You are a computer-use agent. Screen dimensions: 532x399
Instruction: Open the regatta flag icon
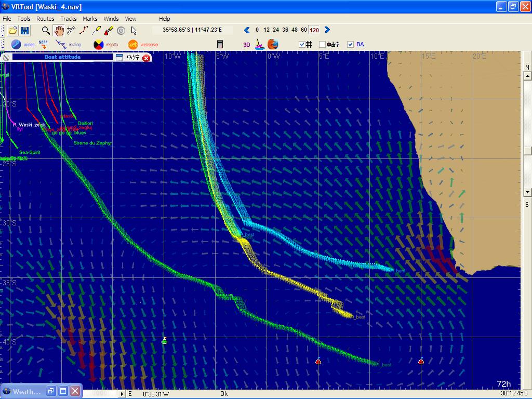pos(98,45)
